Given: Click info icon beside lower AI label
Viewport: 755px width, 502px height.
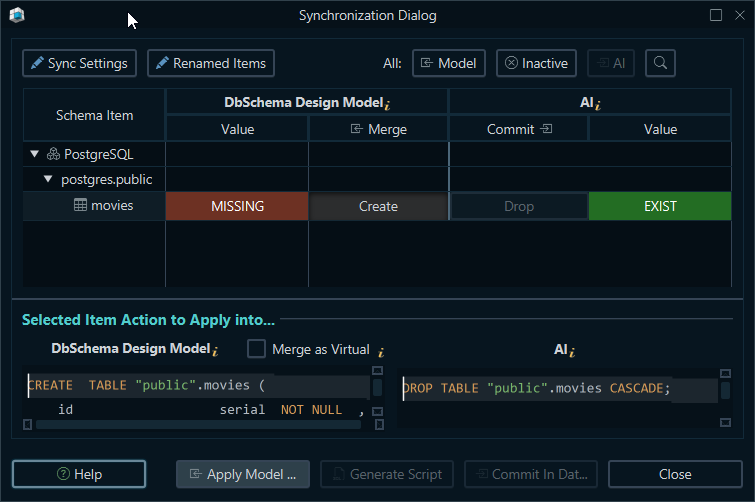Looking at the screenshot, I should [572, 351].
